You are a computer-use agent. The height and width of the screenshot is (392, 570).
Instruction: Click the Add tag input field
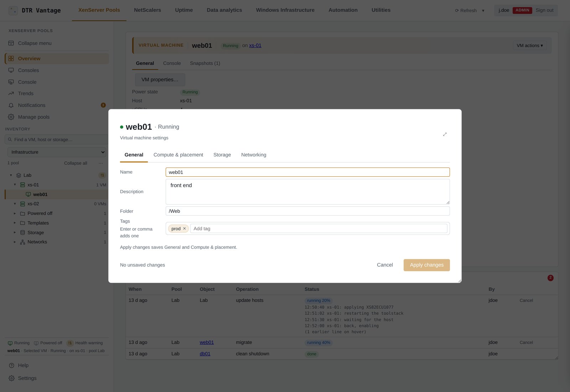(x=318, y=228)
